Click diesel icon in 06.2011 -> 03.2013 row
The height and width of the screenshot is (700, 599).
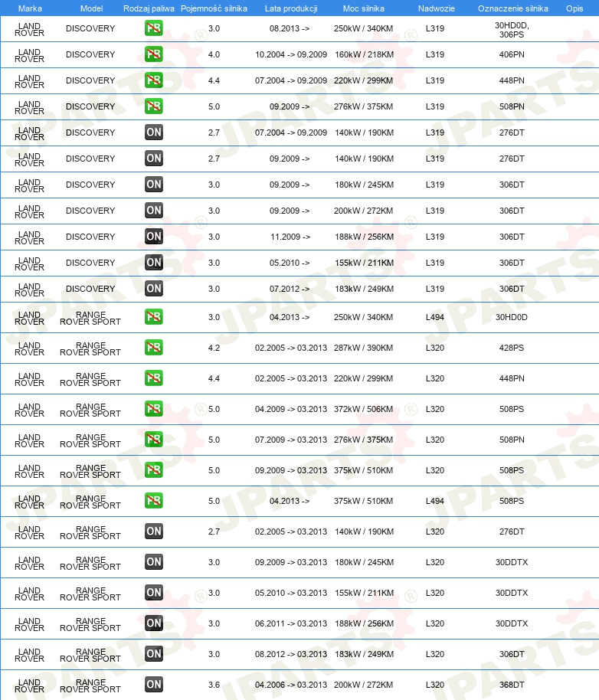click(x=153, y=623)
